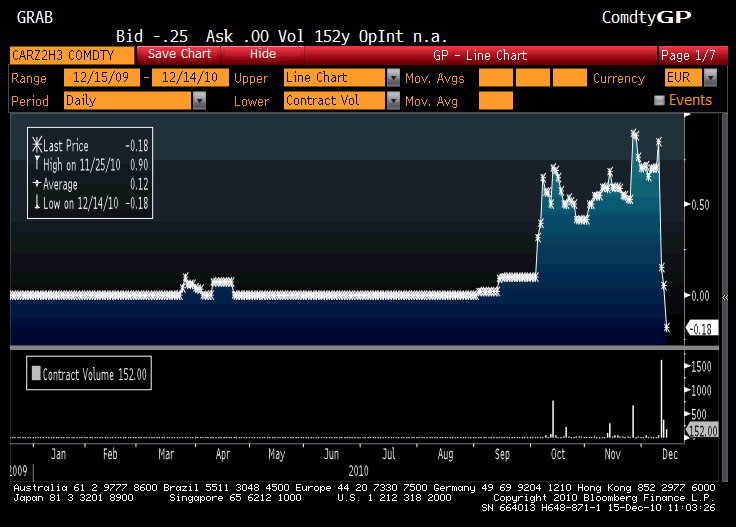Click the Last Price legend star icon
Viewport: 736px width, 527px height.
tap(37, 145)
